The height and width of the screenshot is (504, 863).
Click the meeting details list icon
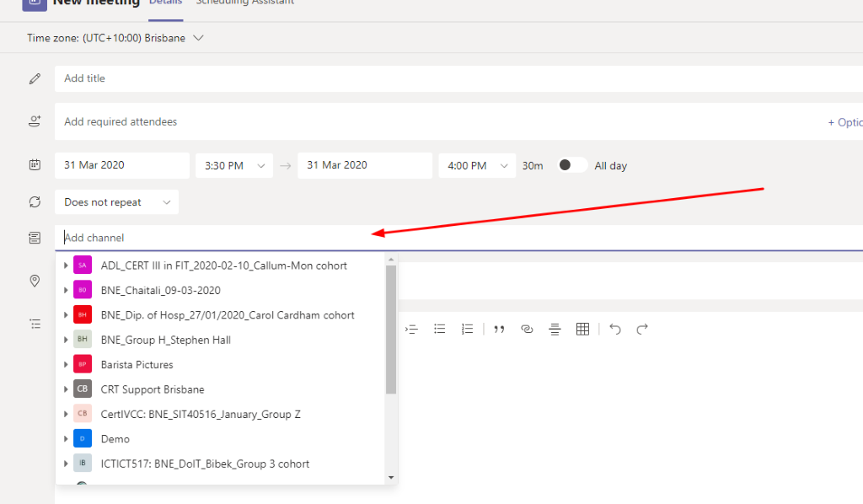coord(35,324)
